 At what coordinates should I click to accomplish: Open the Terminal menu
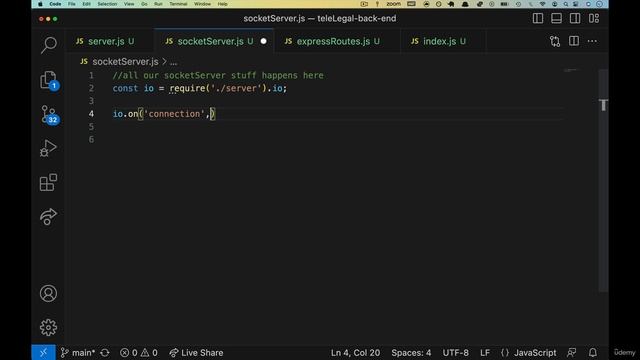178,4
